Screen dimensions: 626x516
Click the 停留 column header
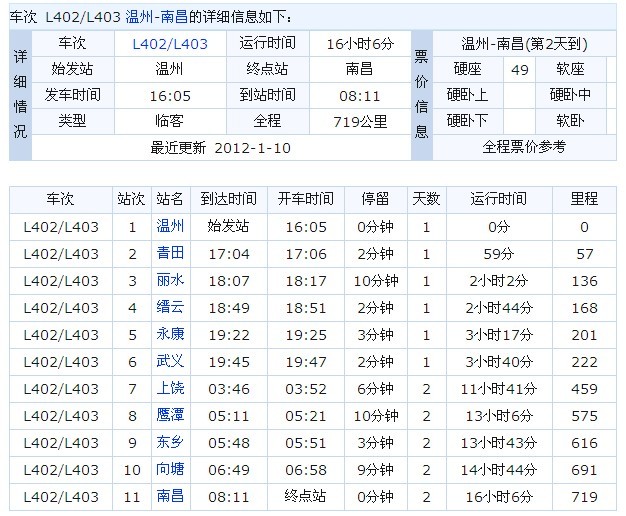click(375, 199)
